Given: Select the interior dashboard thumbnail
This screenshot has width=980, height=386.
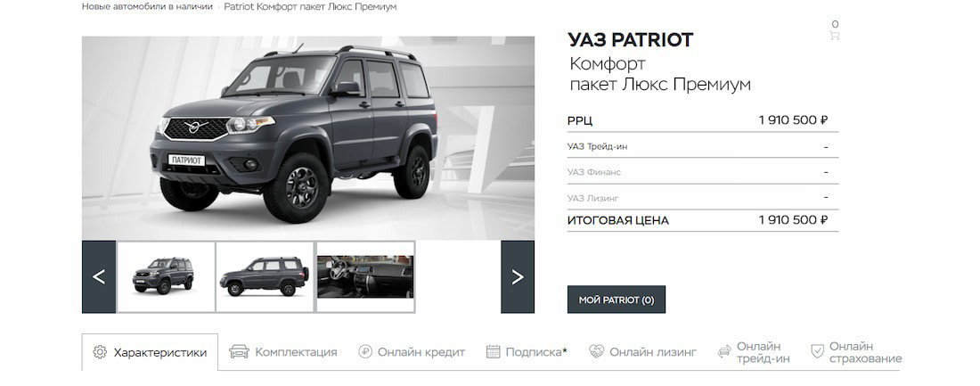Looking at the screenshot, I should 365,276.
